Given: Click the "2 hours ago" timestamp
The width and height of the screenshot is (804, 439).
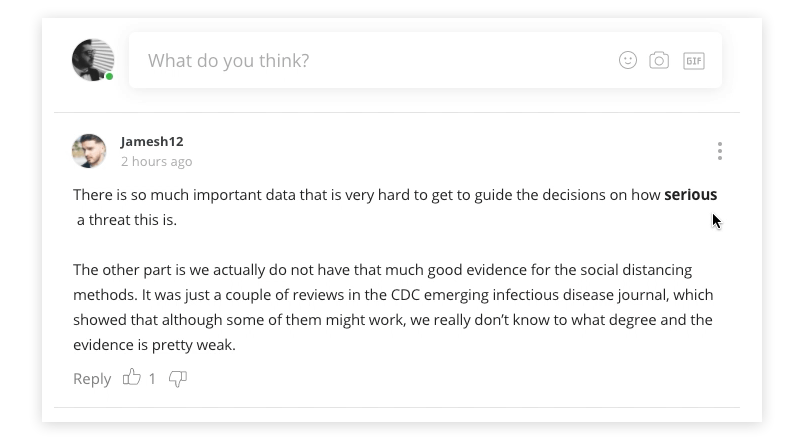Looking at the screenshot, I should [157, 161].
